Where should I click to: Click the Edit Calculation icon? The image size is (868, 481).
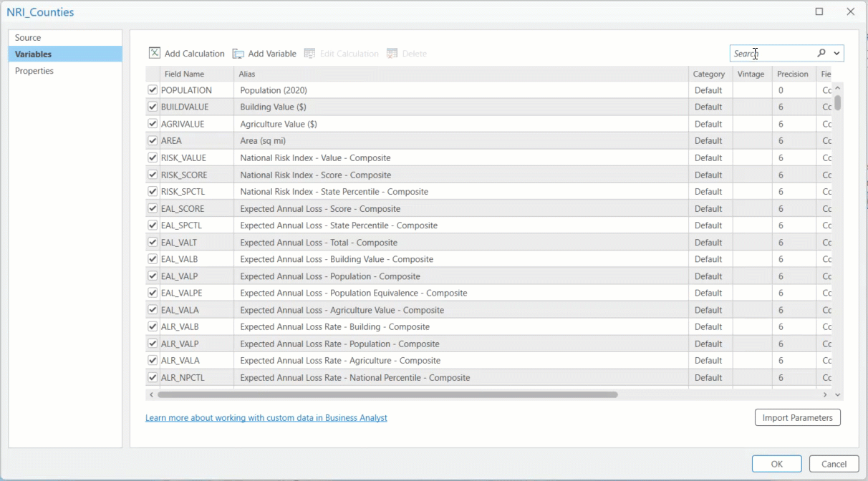[310, 53]
